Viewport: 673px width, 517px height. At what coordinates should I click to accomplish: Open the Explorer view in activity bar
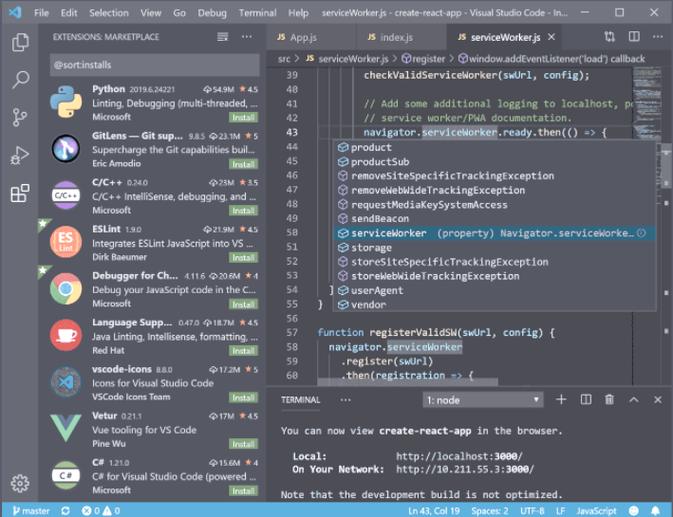19,43
